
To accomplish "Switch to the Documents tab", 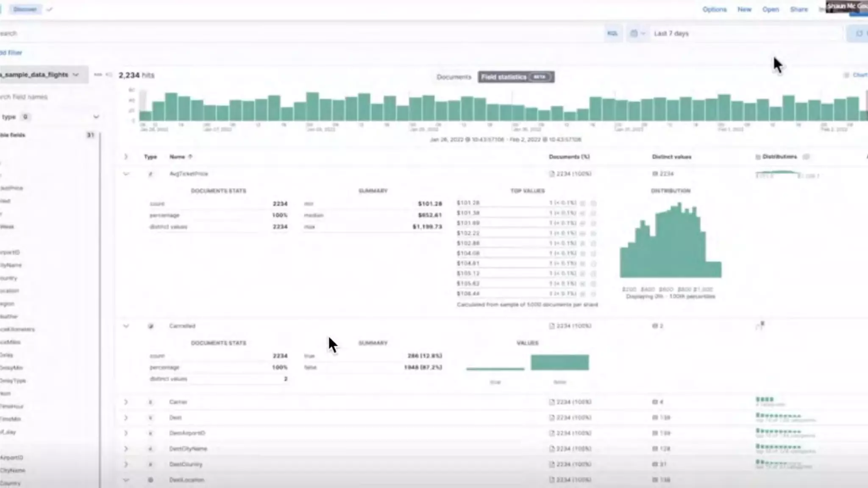I will pyautogui.click(x=453, y=77).
